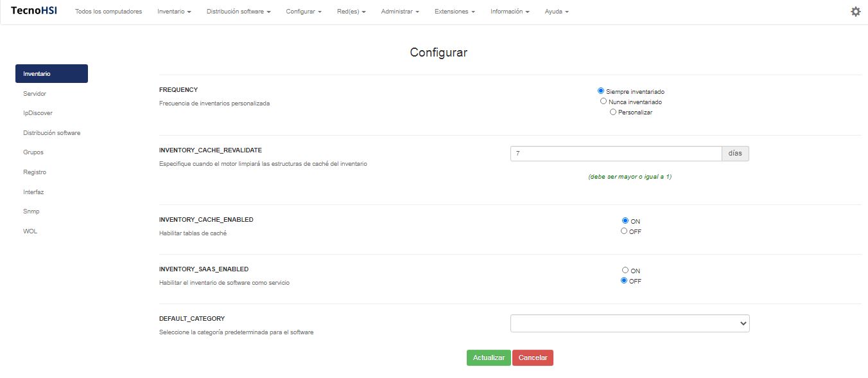868x378 pixels.
Task: Click the TecnoHSI logo
Action: click(x=34, y=11)
